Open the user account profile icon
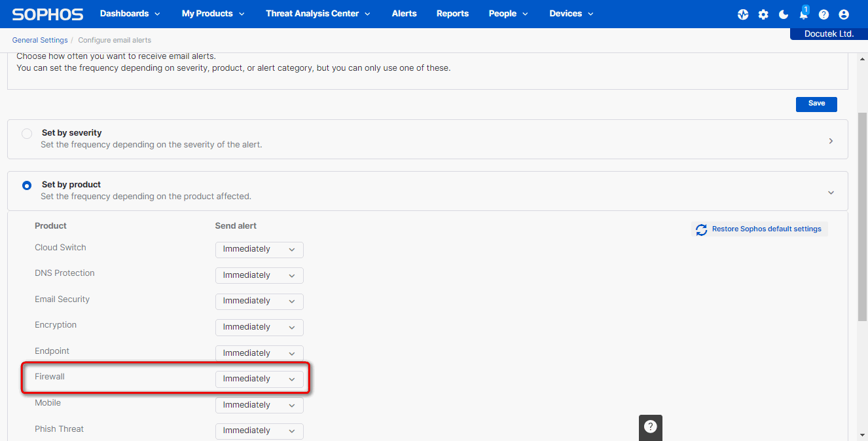 coord(844,14)
